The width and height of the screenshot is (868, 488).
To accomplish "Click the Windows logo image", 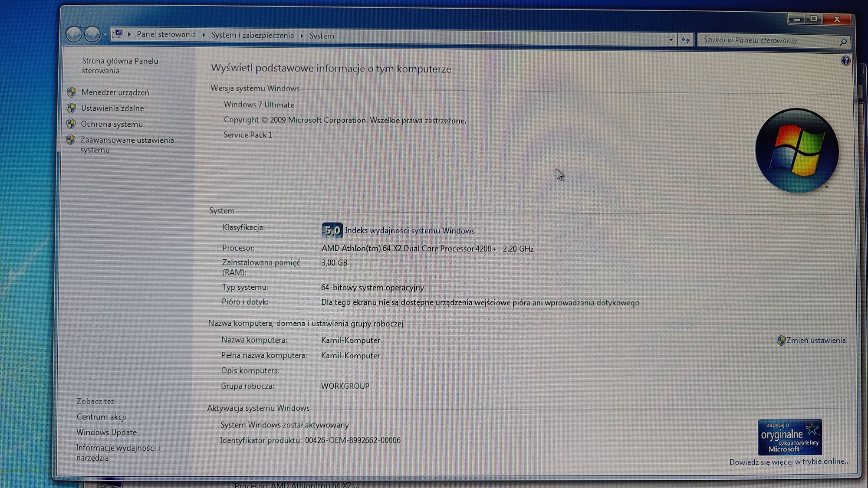I will tap(797, 151).
